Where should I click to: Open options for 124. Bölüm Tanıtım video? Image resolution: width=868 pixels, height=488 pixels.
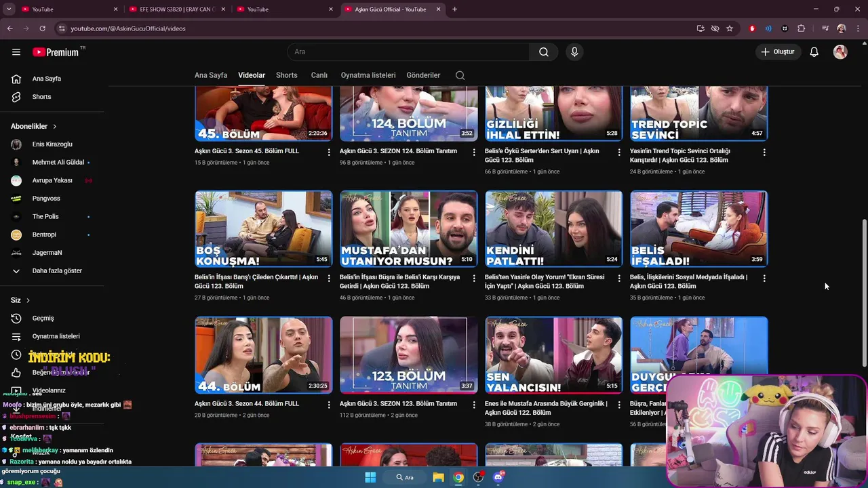click(474, 152)
